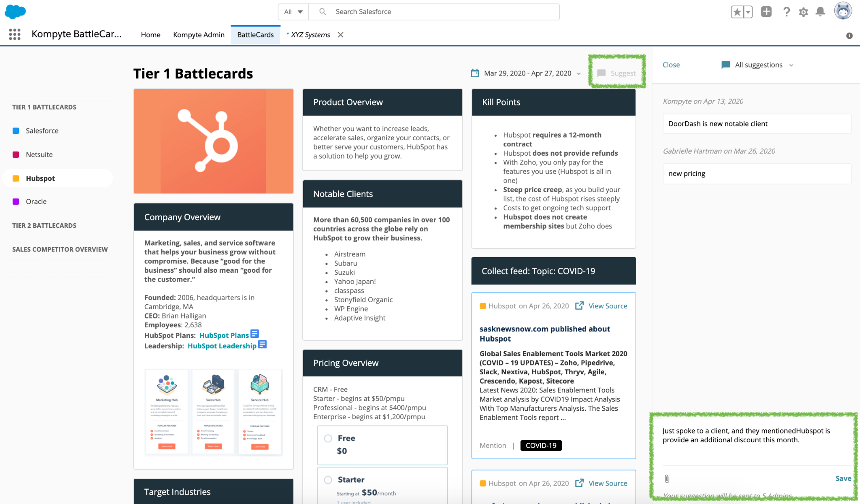The height and width of the screenshot is (504, 860).
Task: Open the Service Hub thumbnail
Action: click(260, 412)
